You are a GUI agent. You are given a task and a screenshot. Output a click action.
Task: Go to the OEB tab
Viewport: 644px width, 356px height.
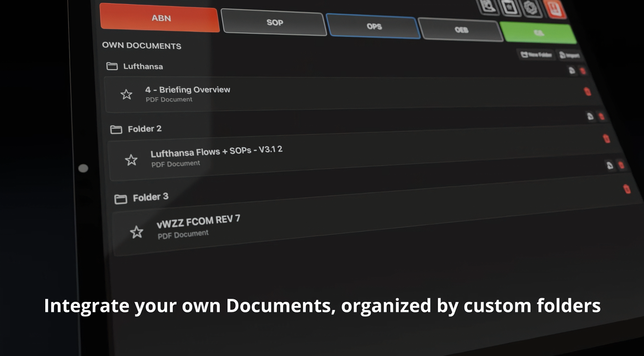461,30
